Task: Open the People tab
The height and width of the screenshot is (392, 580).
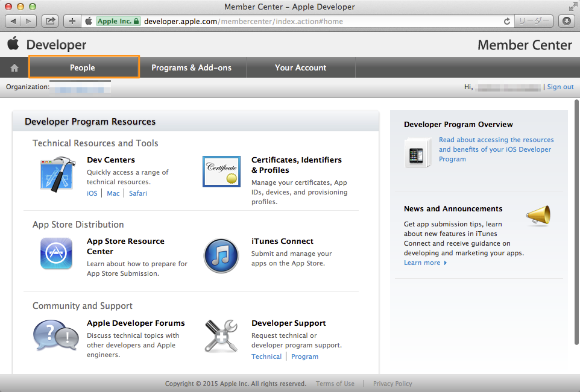Action: [83, 67]
